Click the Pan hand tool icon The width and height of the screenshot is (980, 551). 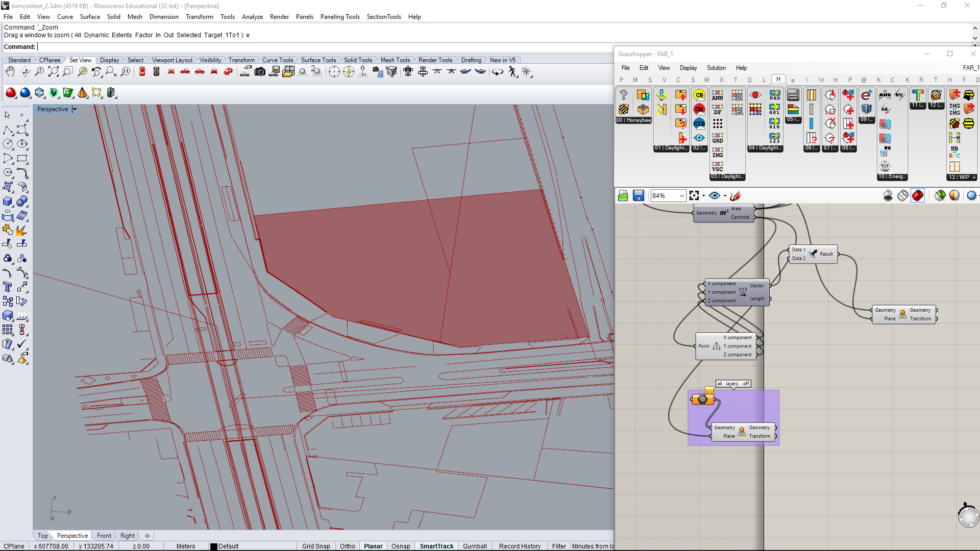point(10,72)
